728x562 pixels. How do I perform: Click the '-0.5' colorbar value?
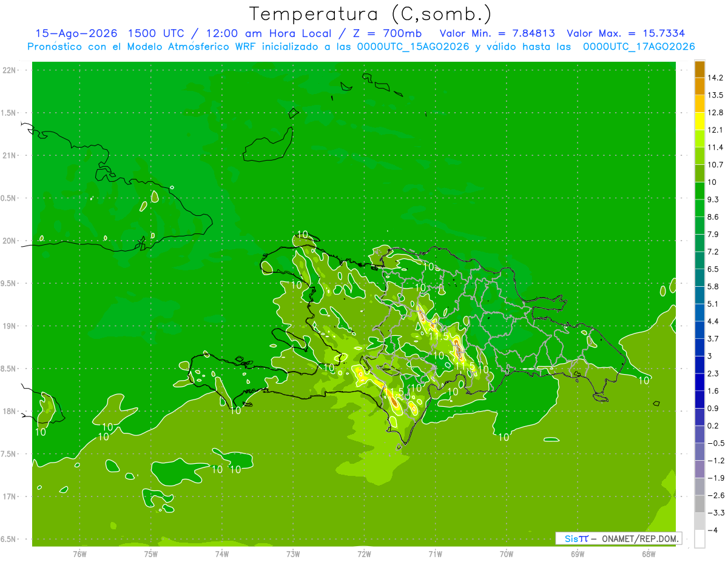715,443
